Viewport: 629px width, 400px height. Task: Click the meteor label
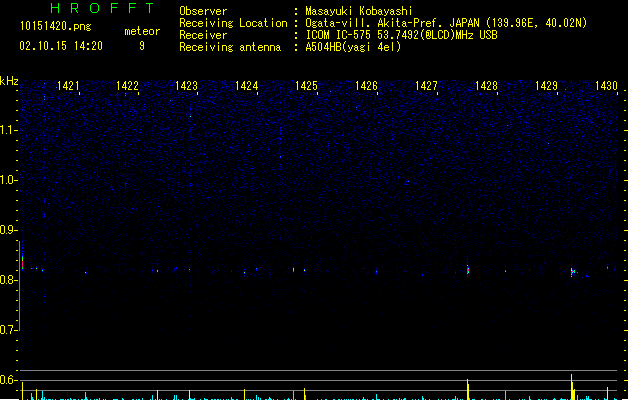tap(142, 31)
